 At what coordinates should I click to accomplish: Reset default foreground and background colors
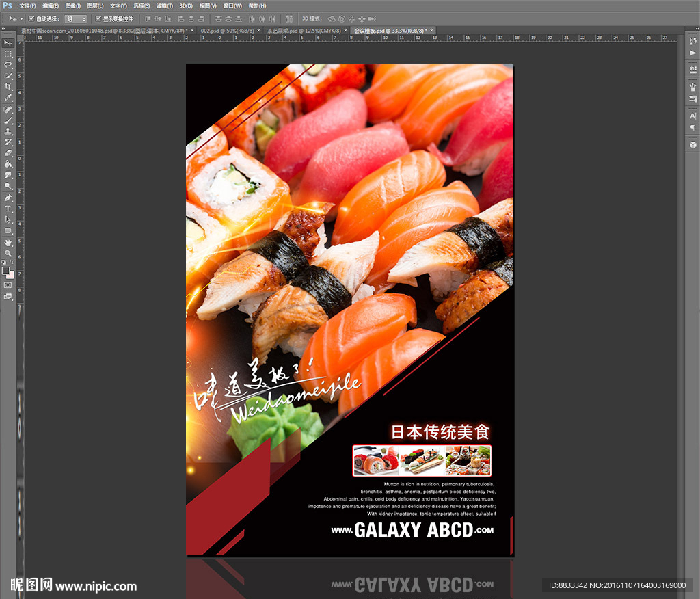[4, 262]
